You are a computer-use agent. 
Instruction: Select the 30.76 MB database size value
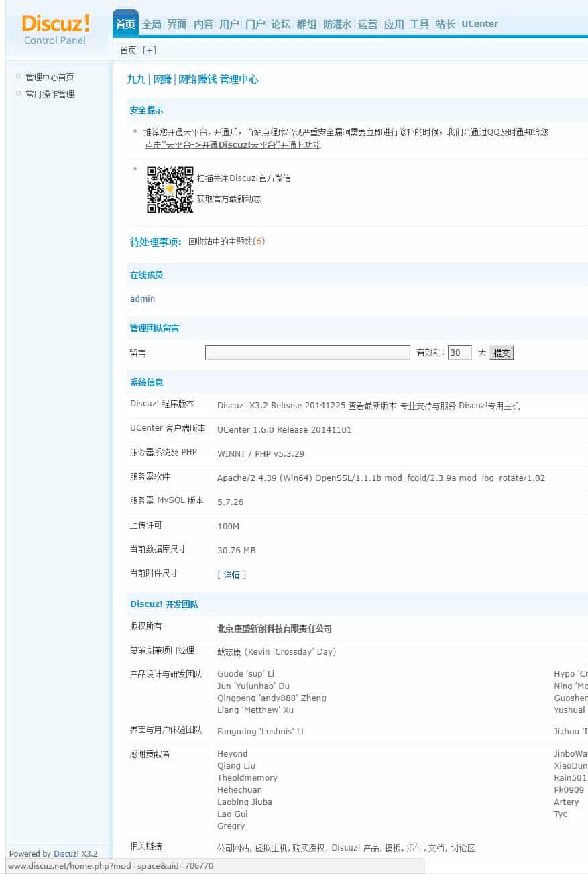point(237,551)
